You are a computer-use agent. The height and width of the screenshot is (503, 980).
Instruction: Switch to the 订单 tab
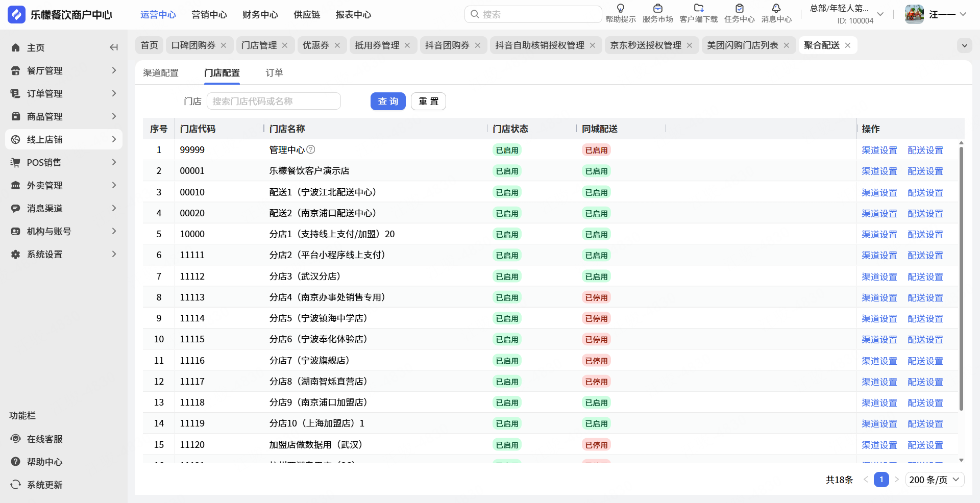pos(274,73)
